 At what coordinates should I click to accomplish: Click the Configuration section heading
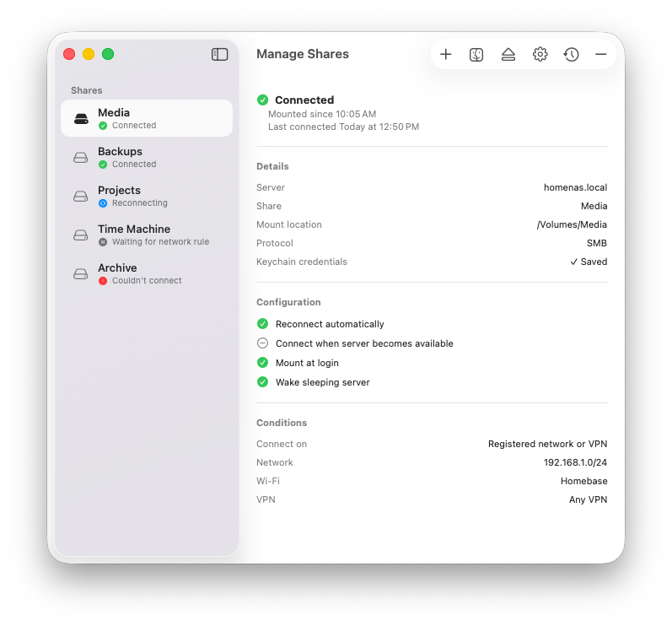[x=288, y=302]
